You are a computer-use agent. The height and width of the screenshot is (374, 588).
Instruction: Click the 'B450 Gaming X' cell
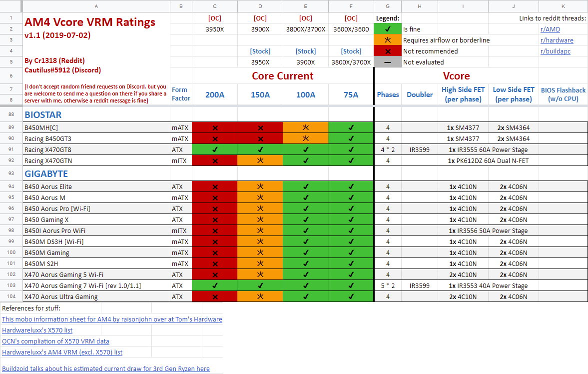[96, 219]
